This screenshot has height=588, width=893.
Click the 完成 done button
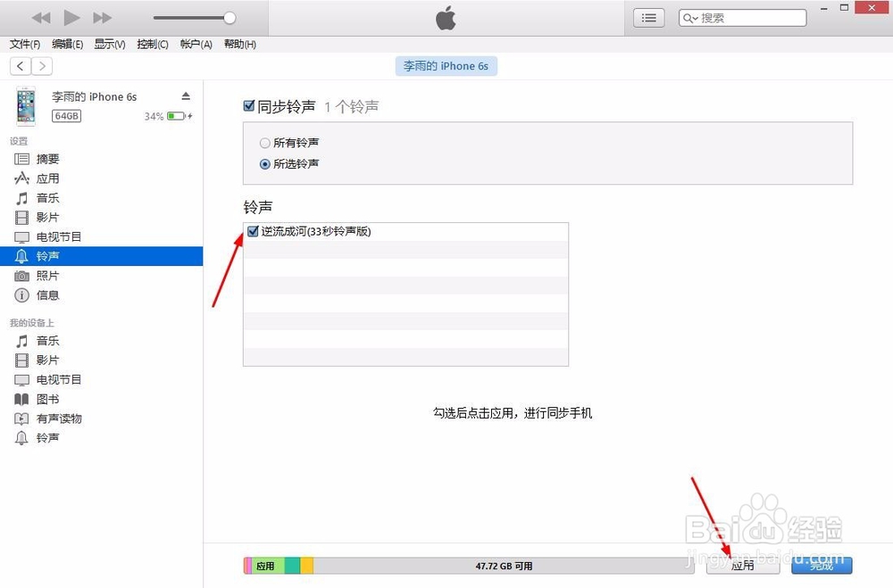[x=821, y=565]
